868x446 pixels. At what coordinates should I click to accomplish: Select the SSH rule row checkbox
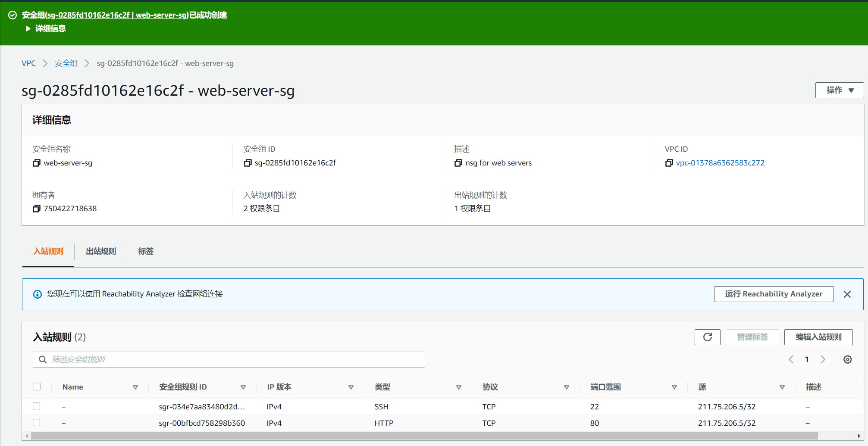[x=37, y=406]
